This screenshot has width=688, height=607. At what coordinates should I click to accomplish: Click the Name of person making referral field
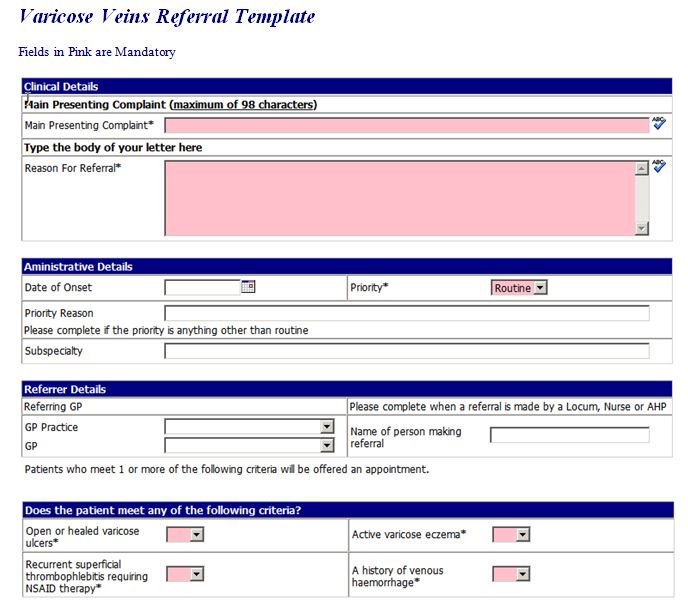pyautogui.click(x=570, y=435)
